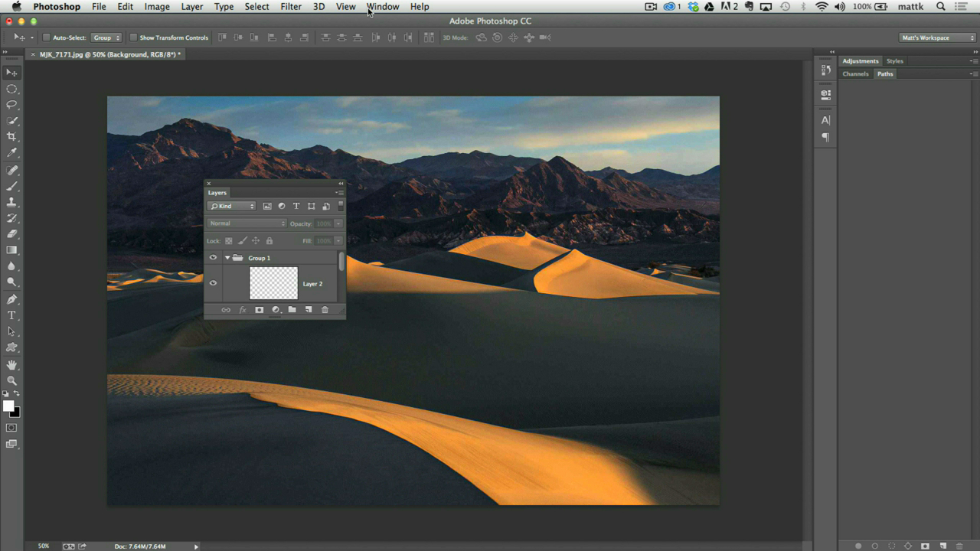The height and width of the screenshot is (551, 980).
Task: Select the Blur tool
Action: click(x=11, y=266)
